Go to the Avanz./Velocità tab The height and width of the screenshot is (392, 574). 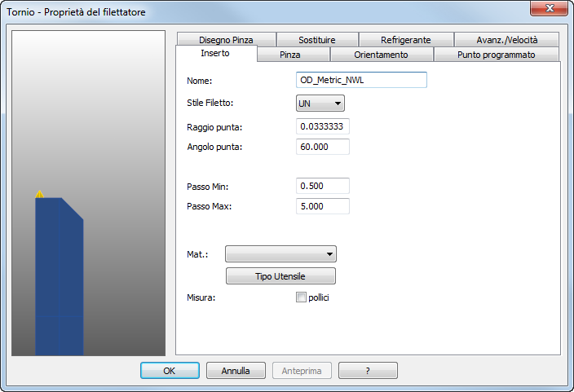tap(506, 40)
